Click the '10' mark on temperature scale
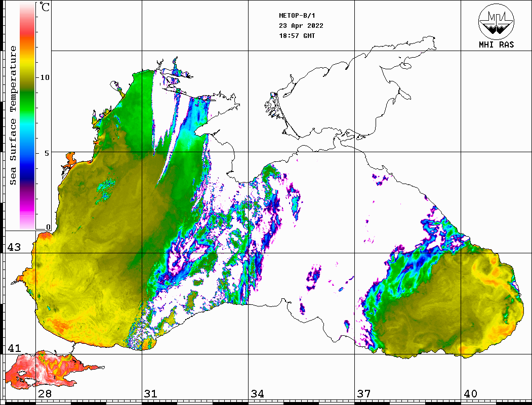The height and width of the screenshot is (405, 532). (45, 77)
